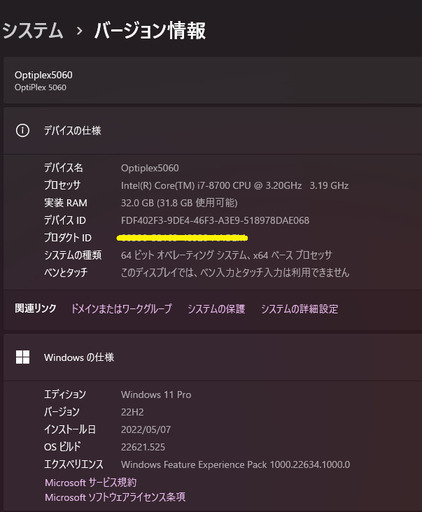
Task: Open Microsoft ソフトウェアライセンス条項 link
Action: pos(115,497)
